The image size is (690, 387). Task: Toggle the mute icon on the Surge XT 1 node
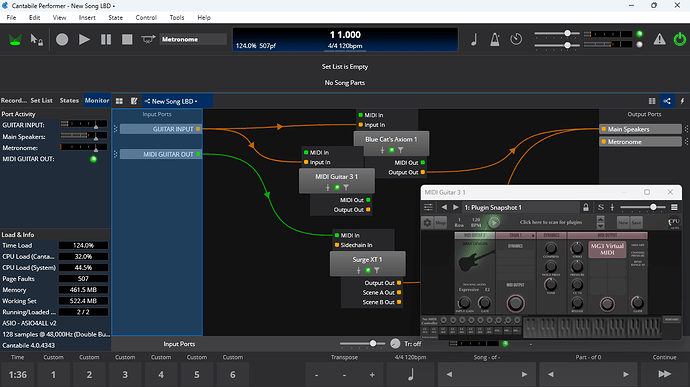(x=358, y=270)
